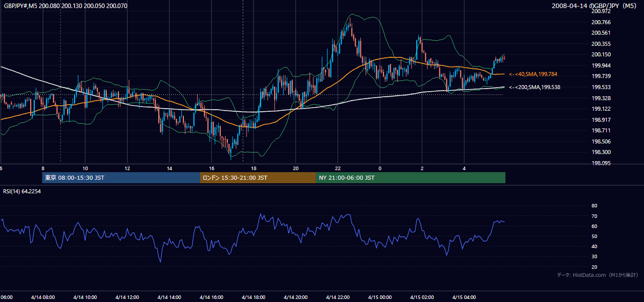Click the London 15:30-21:00 JST session bar

[x=258, y=178]
